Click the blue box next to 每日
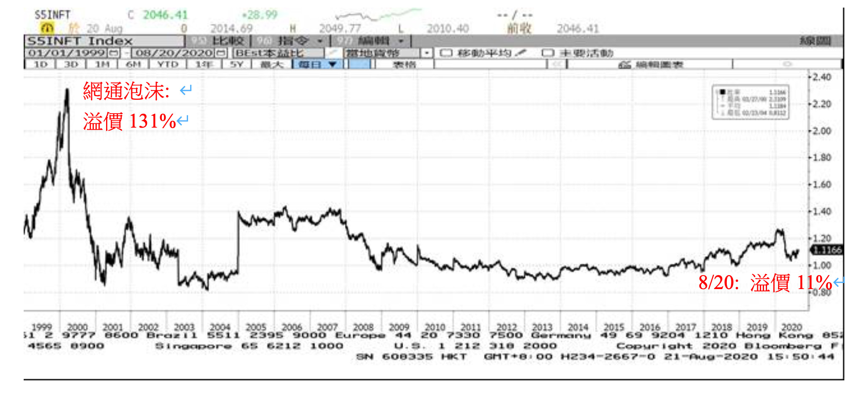The image size is (868, 404). [360, 64]
